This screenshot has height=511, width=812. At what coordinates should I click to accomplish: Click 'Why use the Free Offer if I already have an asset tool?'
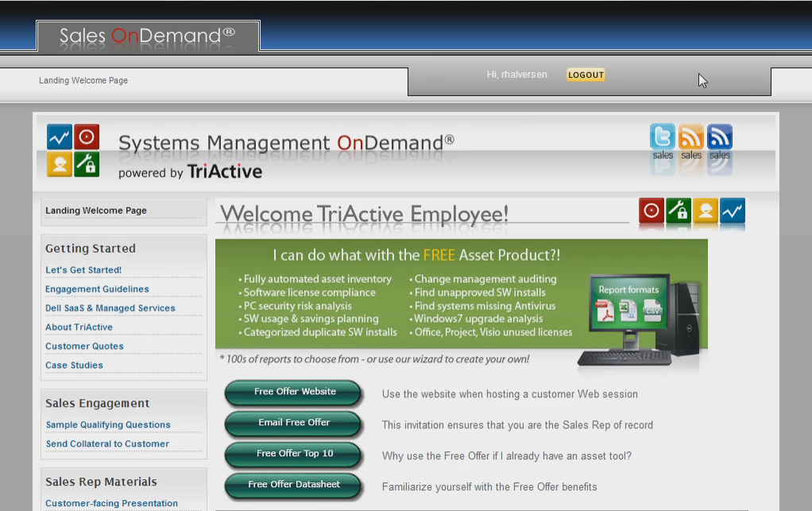[507, 456]
